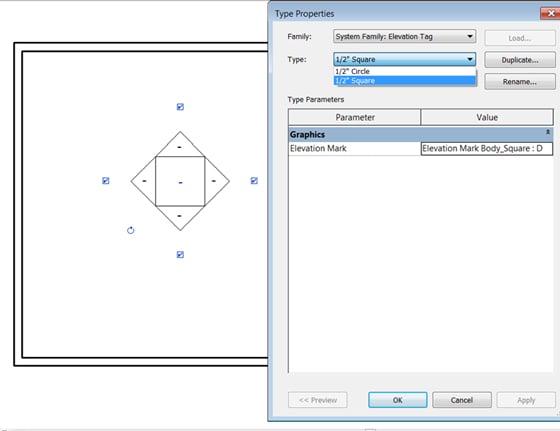Choose 1/2" Circle from the type list
The height and width of the screenshot is (431, 560).
point(405,71)
